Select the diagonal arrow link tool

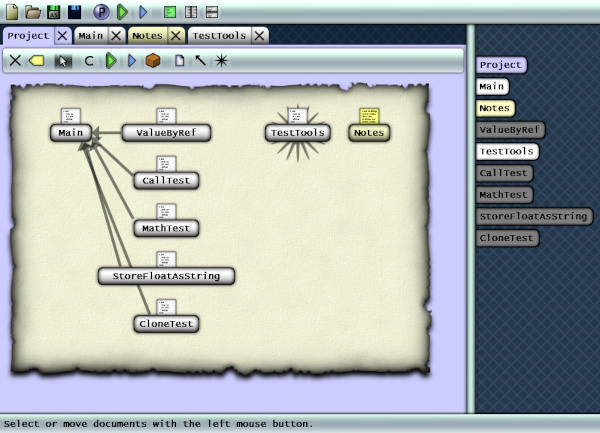[x=201, y=60]
